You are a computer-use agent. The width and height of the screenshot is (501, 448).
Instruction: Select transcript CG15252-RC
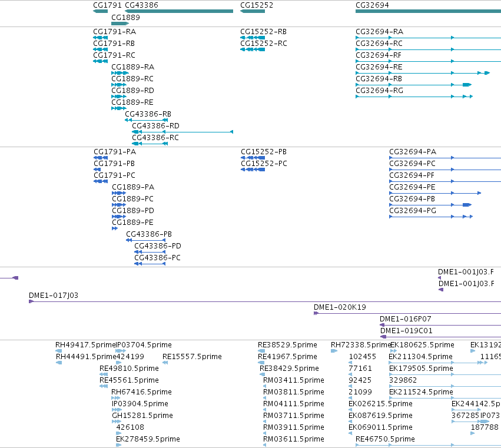pyautogui.click(x=264, y=44)
